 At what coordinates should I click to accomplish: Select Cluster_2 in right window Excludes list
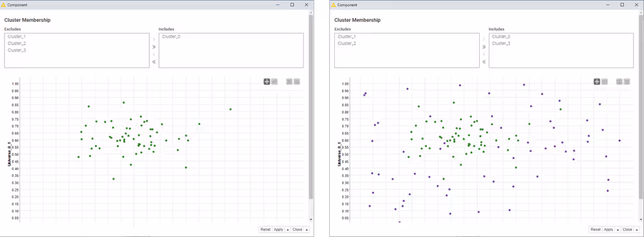(347, 43)
